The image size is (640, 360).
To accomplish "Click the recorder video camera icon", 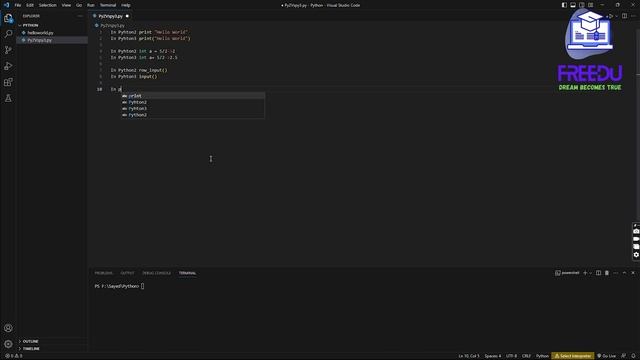I will pyautogui.click(x=636, y=239).
